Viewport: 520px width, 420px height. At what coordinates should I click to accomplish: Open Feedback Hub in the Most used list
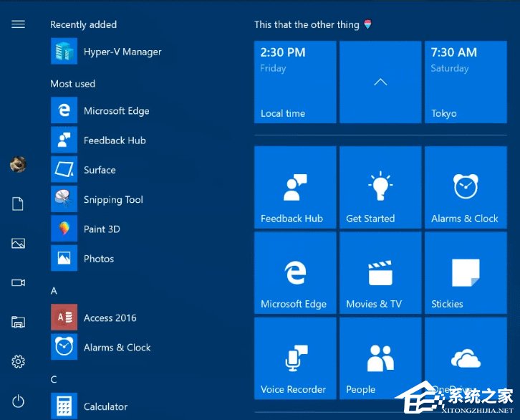pyautogui.click(x=99, y=140)
